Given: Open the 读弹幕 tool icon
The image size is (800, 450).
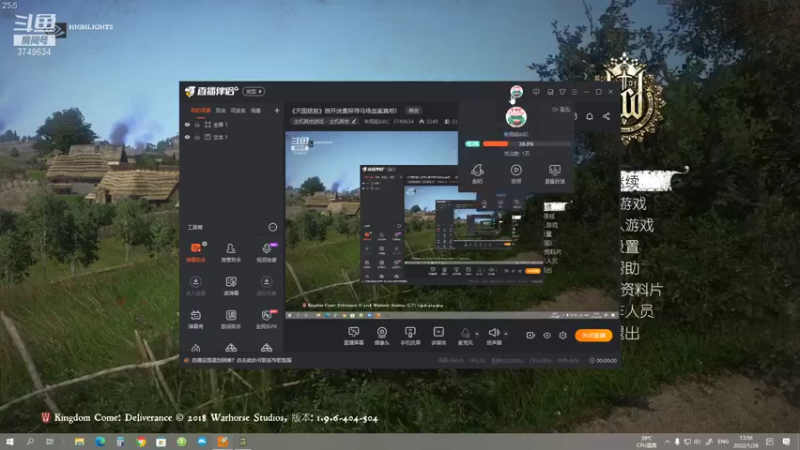Looking at the screenshot, I should 231,286.
